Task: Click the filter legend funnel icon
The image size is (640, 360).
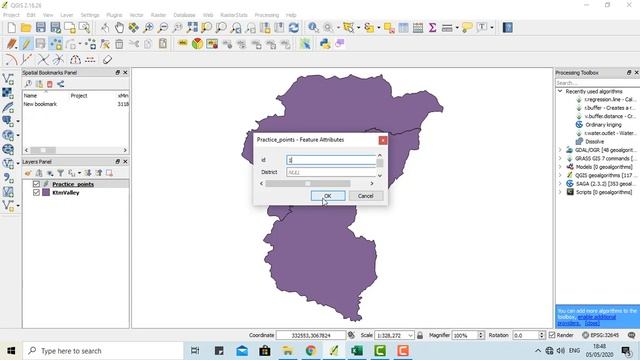Action: point(60,173)
